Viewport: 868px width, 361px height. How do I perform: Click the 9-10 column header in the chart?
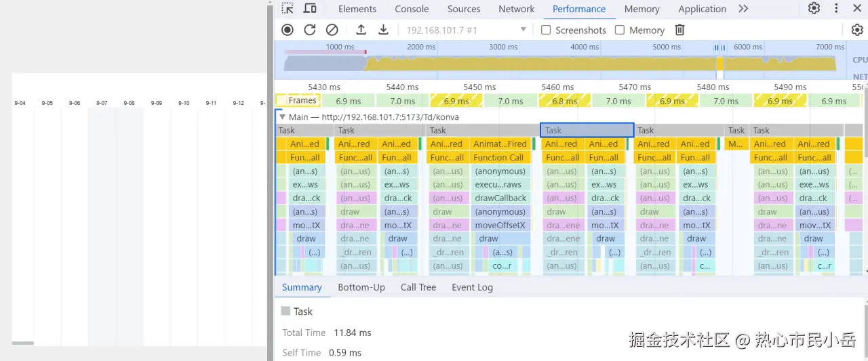coord(184,103)
